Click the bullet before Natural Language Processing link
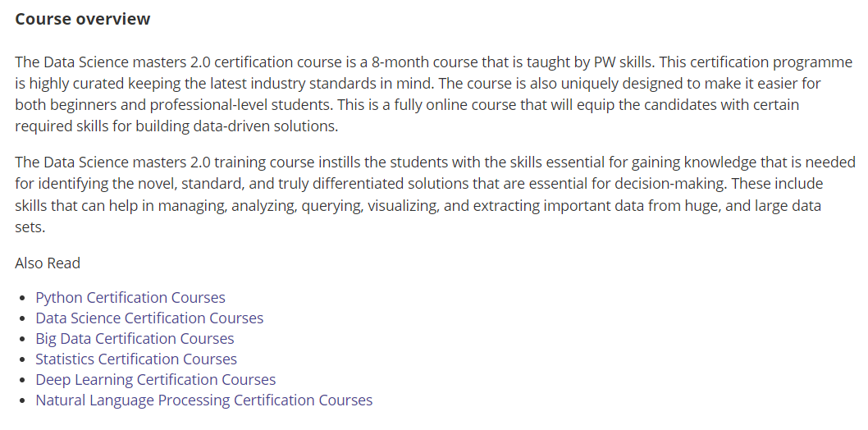Image resolution: width=868 pixels, height=430 pixels. tap(21, 400)
